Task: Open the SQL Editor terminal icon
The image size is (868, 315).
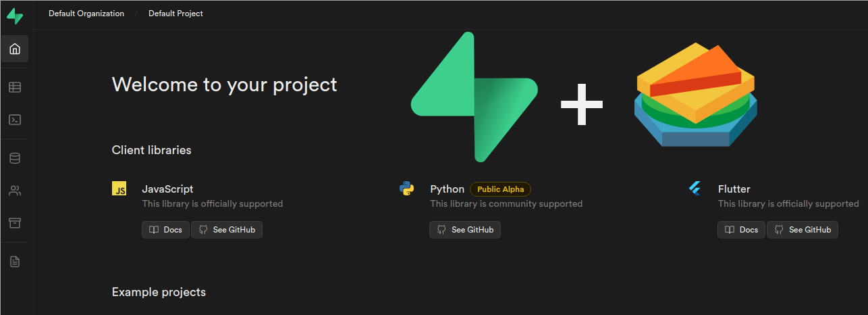Action: point(15,120)
